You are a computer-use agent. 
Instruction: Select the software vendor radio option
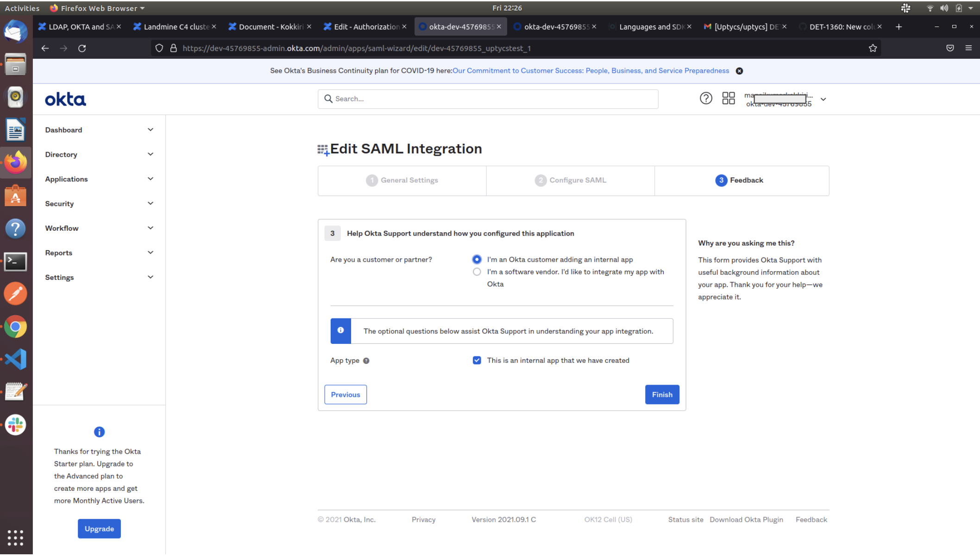pos(477,272)
